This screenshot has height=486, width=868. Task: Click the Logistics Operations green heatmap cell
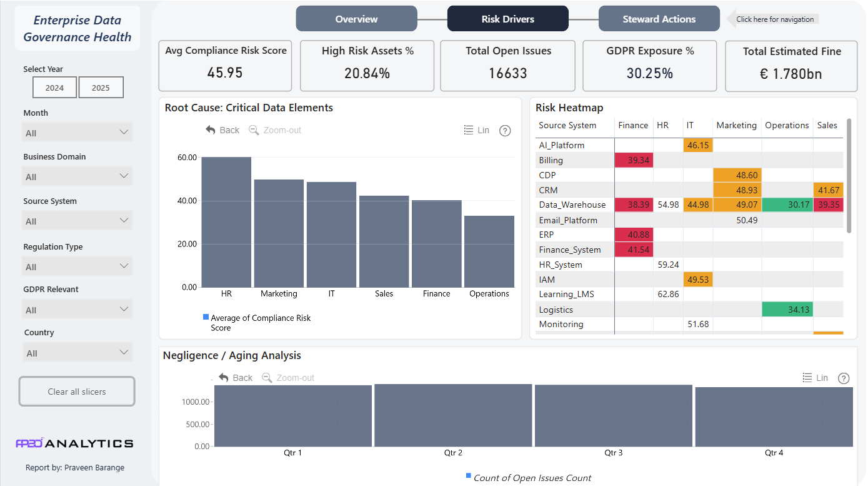[787, 309]
